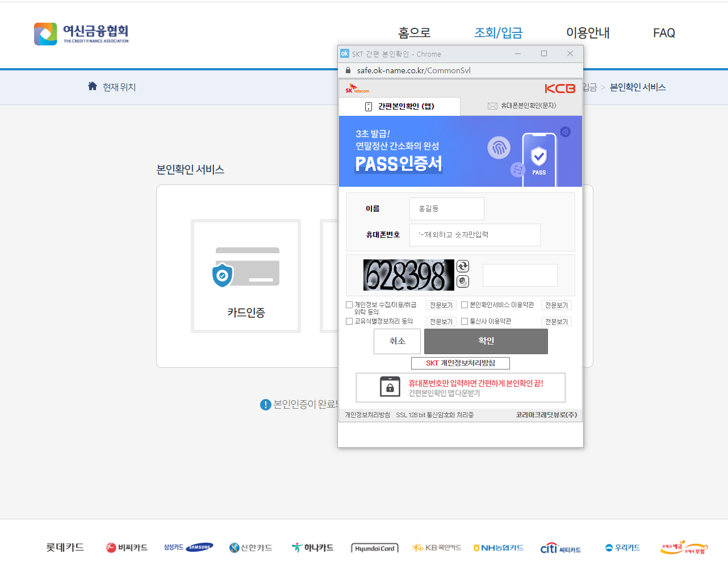Click 개인정보처리방침 link in popup footer

click(x=367, y=415)
